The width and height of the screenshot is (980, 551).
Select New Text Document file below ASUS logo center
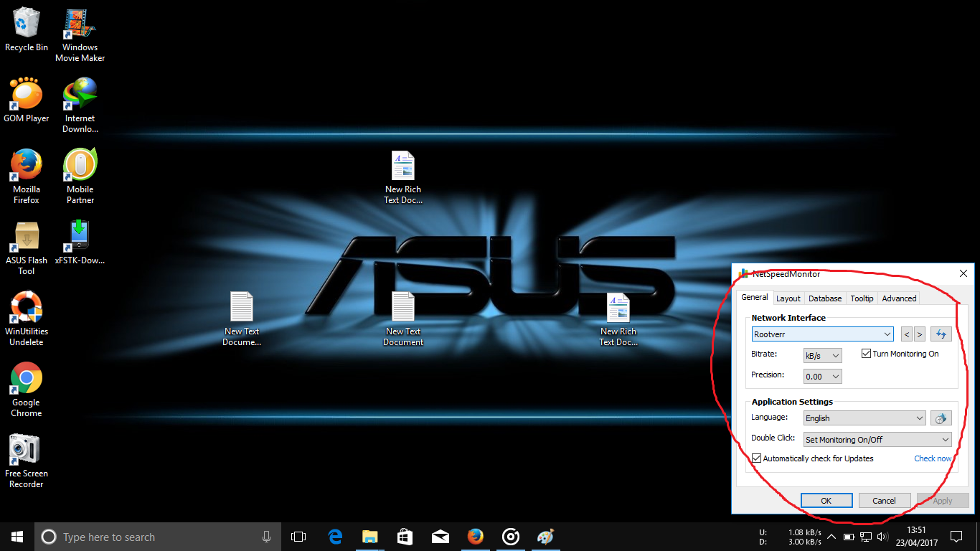(x=403, y=319)
